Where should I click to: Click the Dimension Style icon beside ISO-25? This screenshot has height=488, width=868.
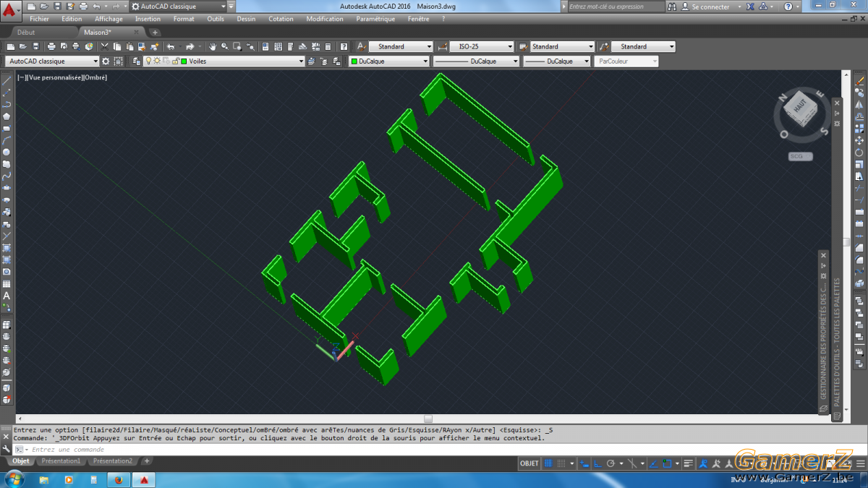pos(443,46)
